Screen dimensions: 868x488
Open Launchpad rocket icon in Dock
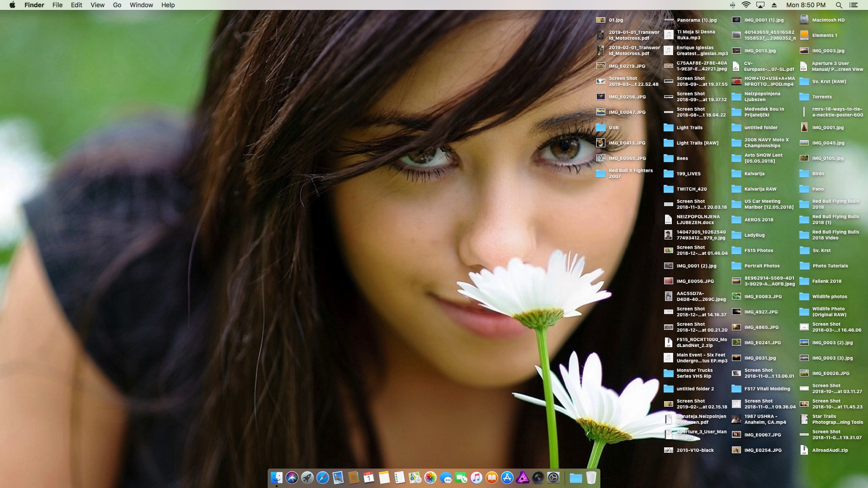click(x=307, y=478)
